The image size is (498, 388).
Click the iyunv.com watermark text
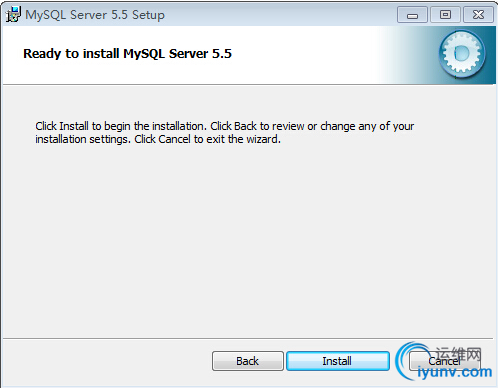coord(455,372)
